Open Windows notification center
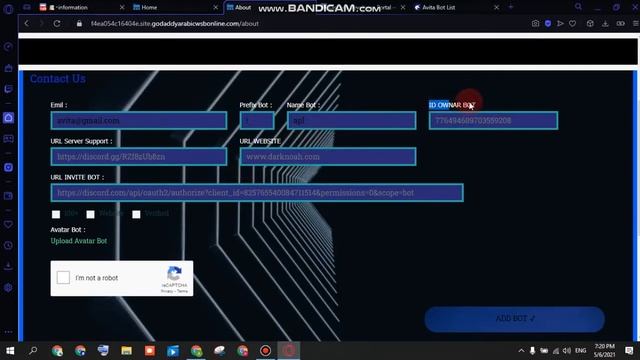 (629, 351)
